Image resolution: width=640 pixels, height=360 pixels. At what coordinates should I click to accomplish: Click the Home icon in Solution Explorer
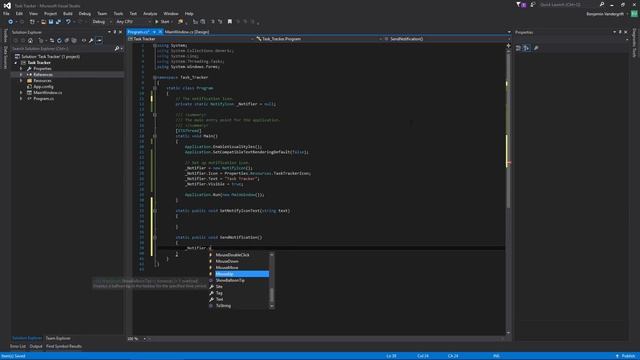coord(30,40)
